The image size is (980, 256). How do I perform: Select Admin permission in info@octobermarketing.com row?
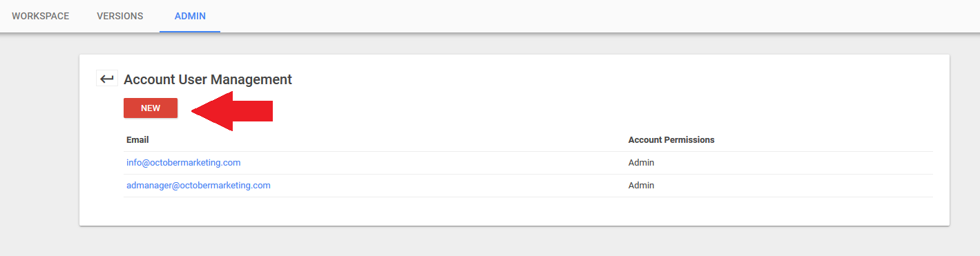pos(641,163)
